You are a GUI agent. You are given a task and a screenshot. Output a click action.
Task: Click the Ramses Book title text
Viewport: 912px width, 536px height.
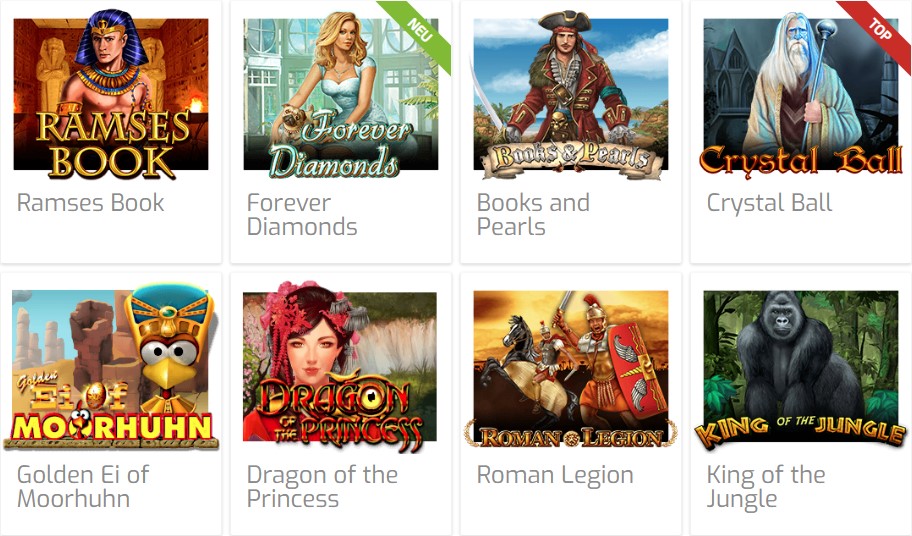[x=90, y=203]
